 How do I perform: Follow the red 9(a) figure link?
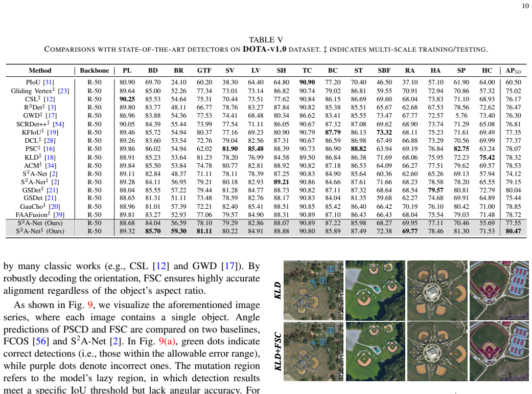pos(167,341)
